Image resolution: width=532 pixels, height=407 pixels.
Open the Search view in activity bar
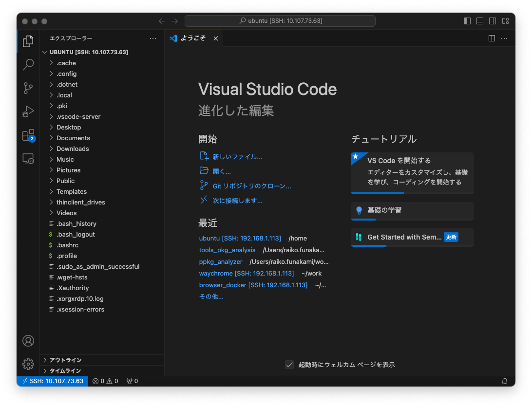[x=28, y=64]
